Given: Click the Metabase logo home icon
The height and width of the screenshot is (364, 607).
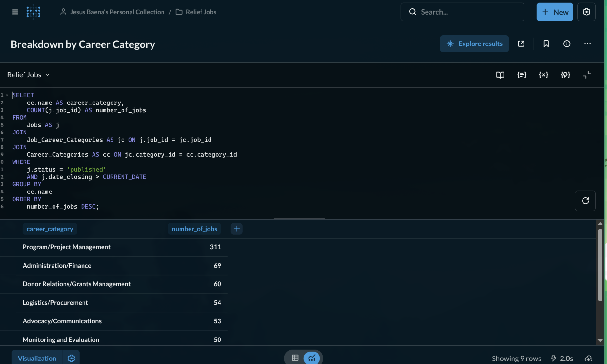Looking at the screenshot, I should (34, 12).
